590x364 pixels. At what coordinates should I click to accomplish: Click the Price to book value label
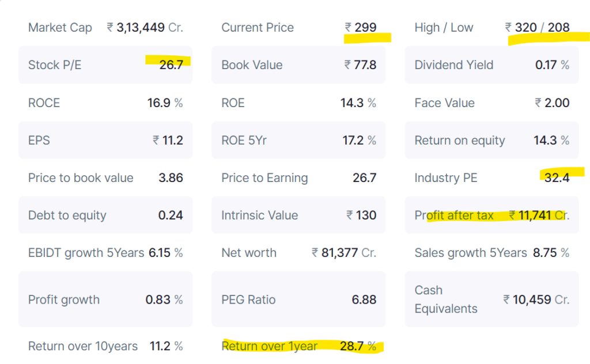[x=81, y=178]
